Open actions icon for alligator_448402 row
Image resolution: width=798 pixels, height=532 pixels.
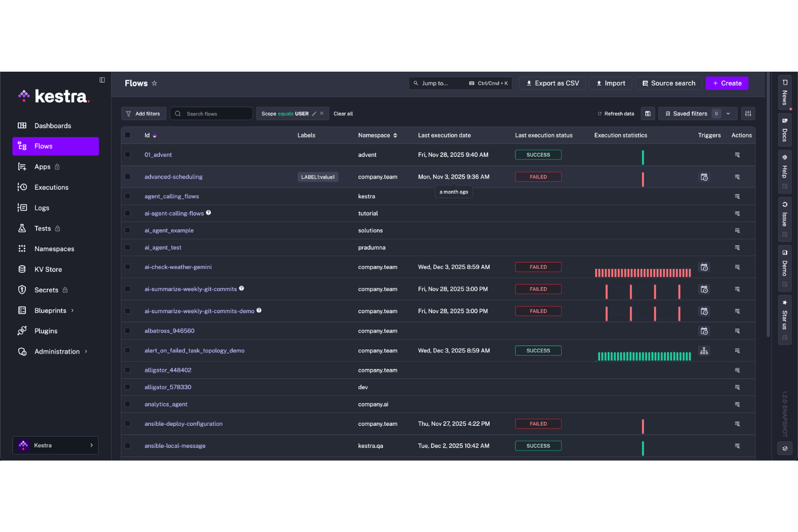click(x=737, y=370)
